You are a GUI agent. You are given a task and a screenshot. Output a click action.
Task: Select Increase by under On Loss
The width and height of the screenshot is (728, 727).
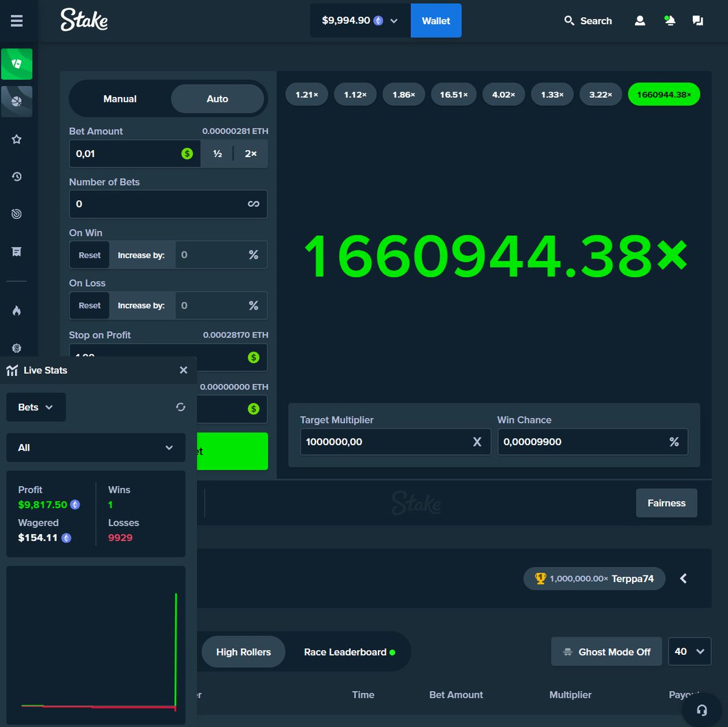coord(141,306)
